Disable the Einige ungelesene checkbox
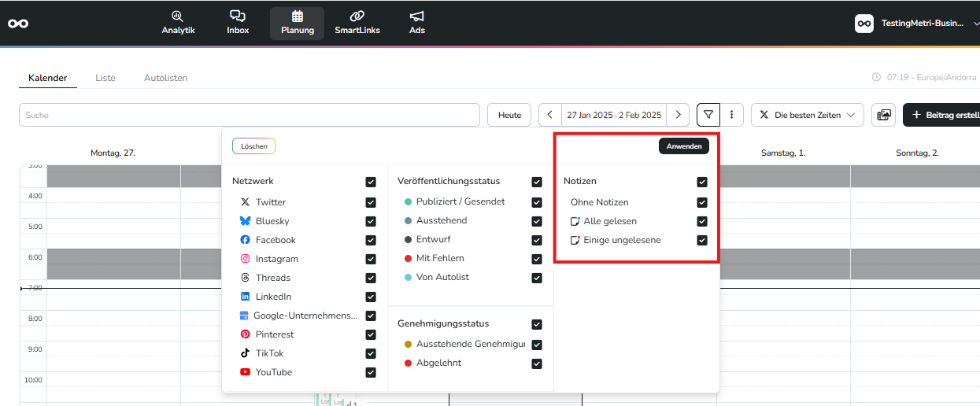Image resolution: width=980 pixels, height=406 pixels. point(702,240)
